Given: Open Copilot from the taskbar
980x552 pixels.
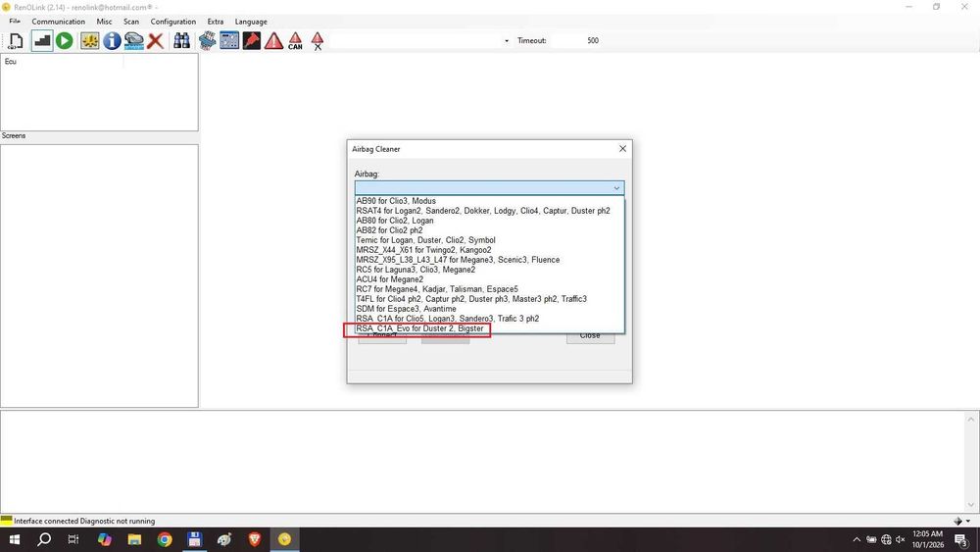Looking at the screenshot, I should (105, 539).
